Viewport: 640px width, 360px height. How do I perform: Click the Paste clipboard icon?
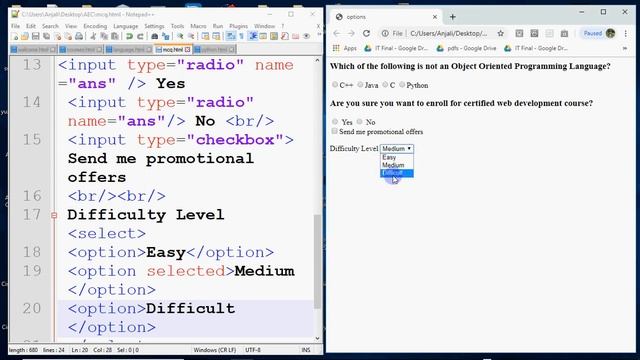tap(115, 37)
